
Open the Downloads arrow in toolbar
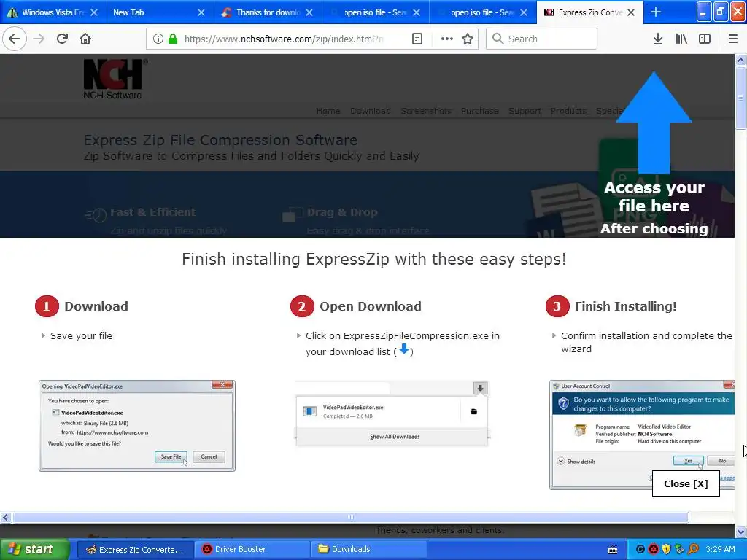[658, 39]
